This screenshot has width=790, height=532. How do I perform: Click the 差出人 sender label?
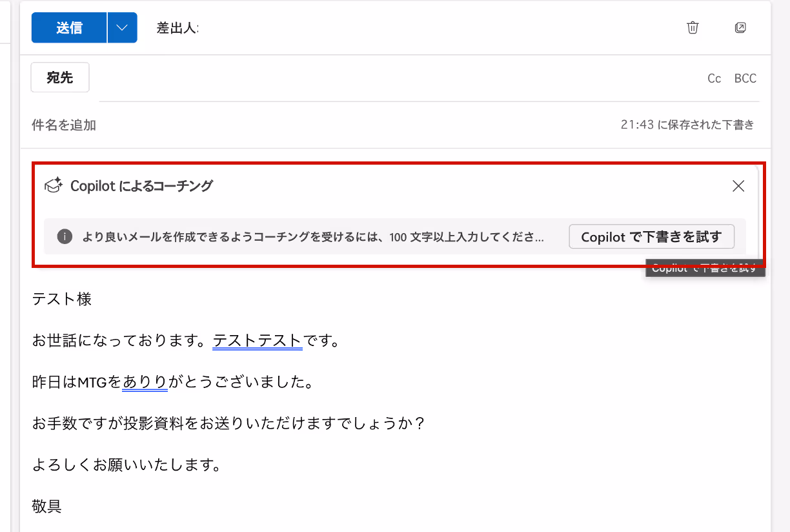[177, 28]
